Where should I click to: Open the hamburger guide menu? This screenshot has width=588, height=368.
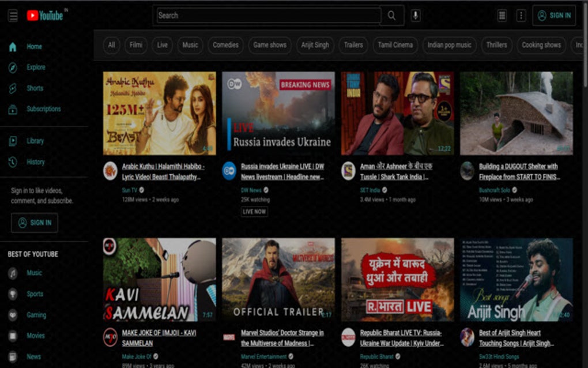tap(13, 16)
